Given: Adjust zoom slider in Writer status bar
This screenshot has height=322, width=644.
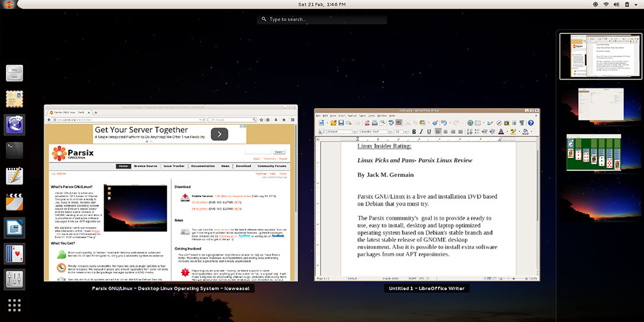Looking at the screenshot, I should click(x=514, y=278).
